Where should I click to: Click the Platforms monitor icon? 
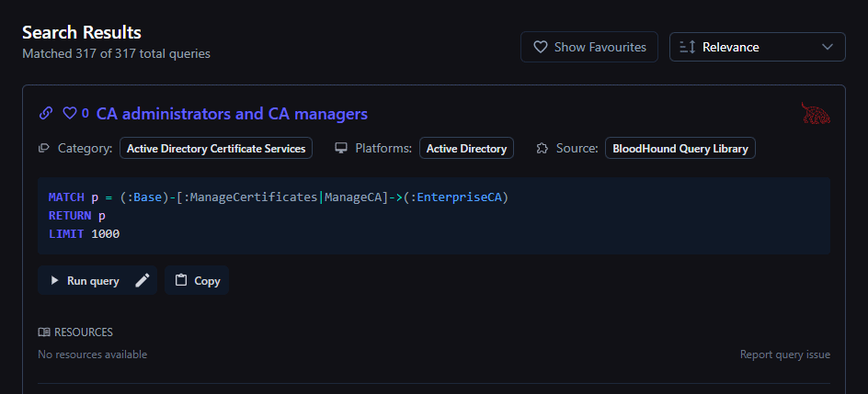point(341,148)
